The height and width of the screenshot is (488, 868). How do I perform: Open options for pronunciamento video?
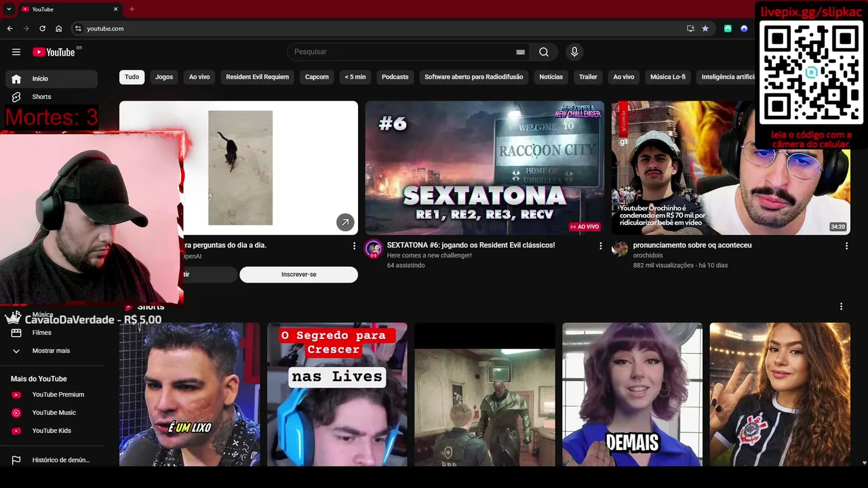click(846, 246)
